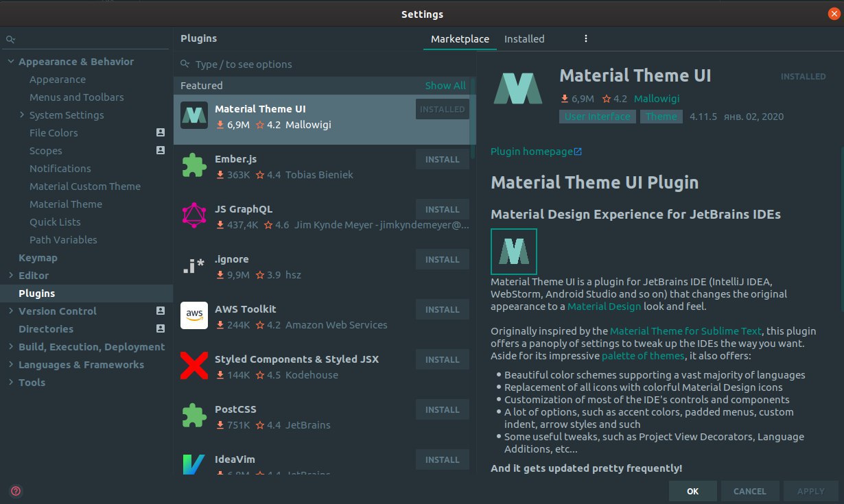Focus the plugin search field
The width and height of the screenshot is (844, 504).
pos(324,64)
